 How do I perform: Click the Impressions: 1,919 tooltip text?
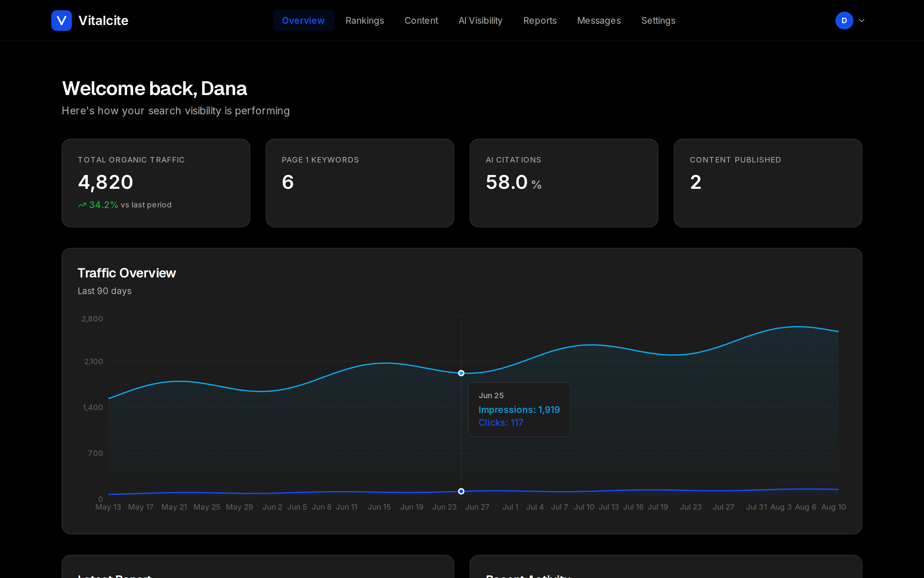[519, 409]
